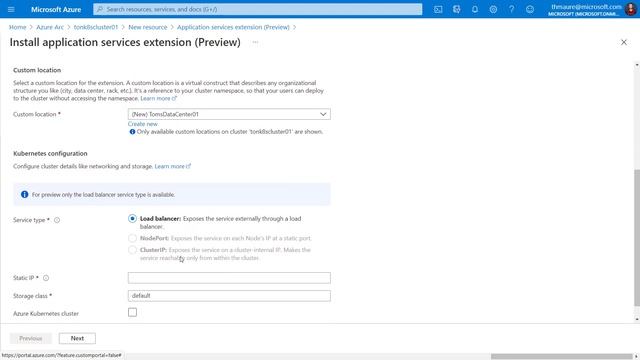Open Learn more link under Custom location
This screenshot has width=640, height=360.
[158, 98]
